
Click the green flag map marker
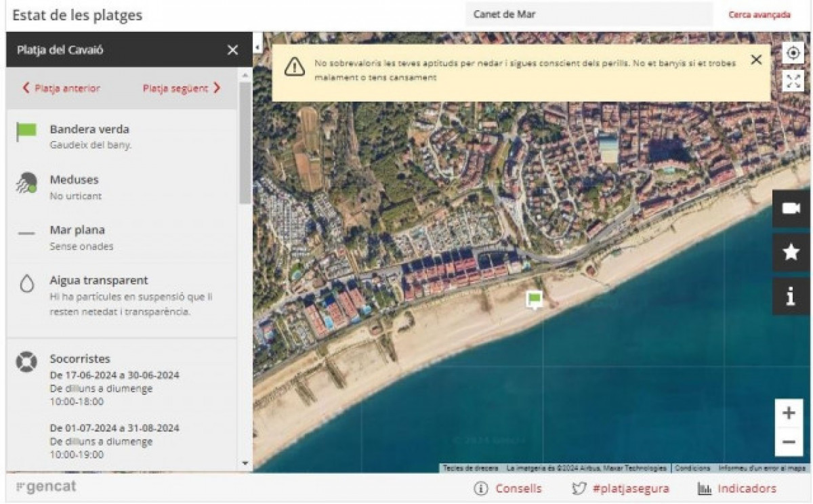[535, 298]
